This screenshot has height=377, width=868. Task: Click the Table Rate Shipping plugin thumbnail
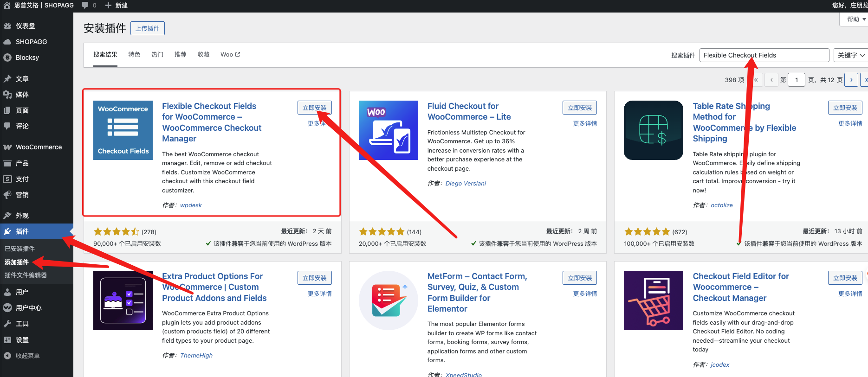pyautogui.click(x=654, y=130)
